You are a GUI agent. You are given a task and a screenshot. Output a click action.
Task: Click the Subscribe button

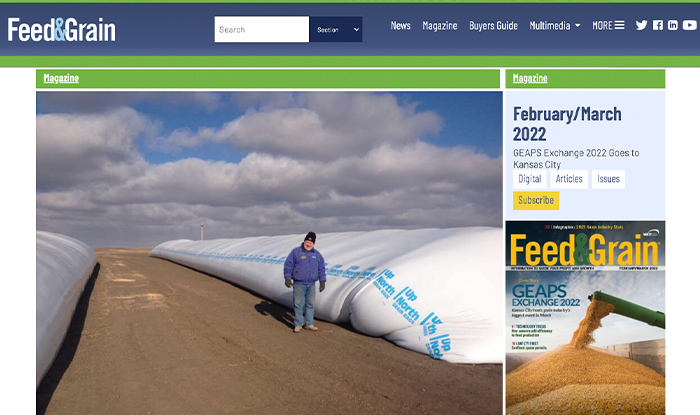(x=536, y=200)
